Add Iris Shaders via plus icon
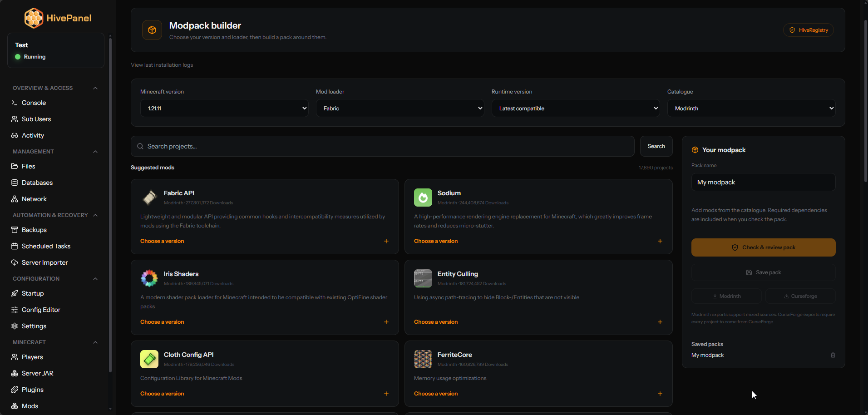This screenshot has width=868, height=415. 386,322
